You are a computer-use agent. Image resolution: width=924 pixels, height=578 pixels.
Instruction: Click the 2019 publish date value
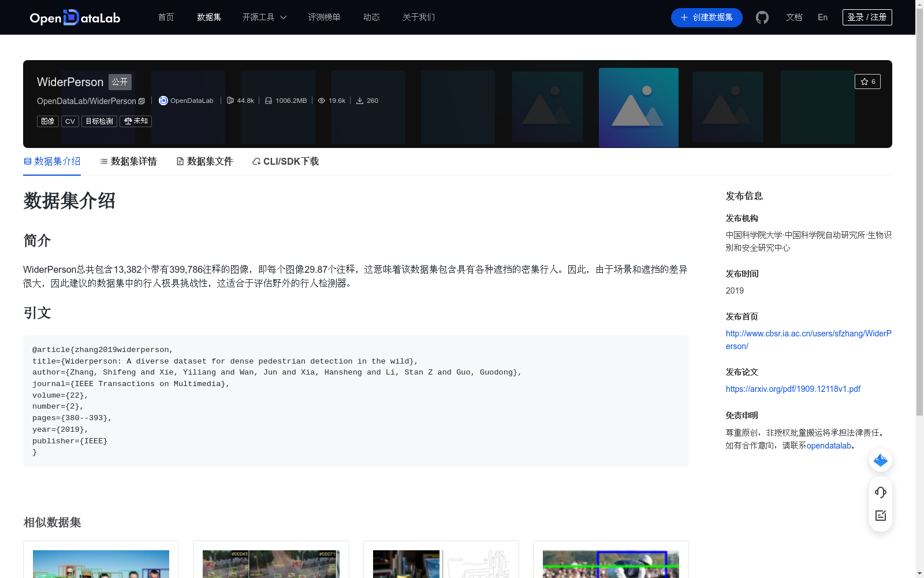735,291
